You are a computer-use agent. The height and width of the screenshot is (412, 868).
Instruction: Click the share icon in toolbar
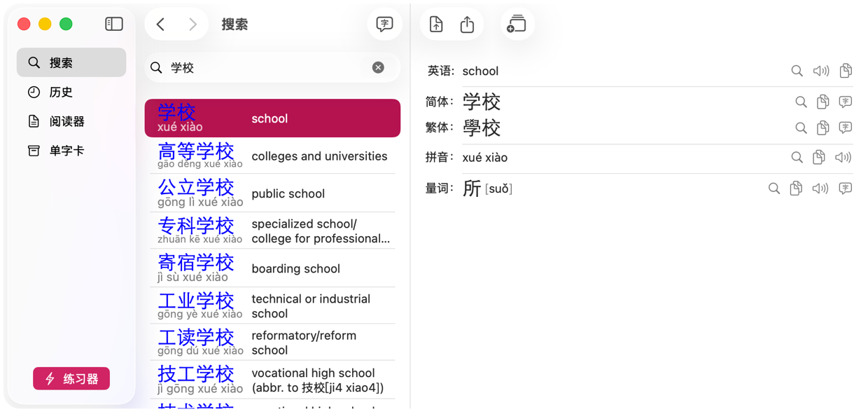click(468, 25)
